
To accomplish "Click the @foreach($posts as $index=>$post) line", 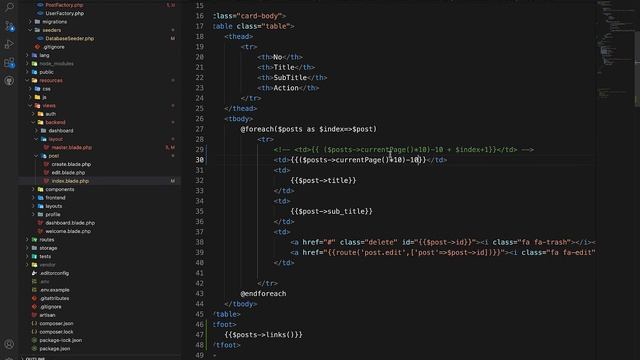I will point(309,129).
